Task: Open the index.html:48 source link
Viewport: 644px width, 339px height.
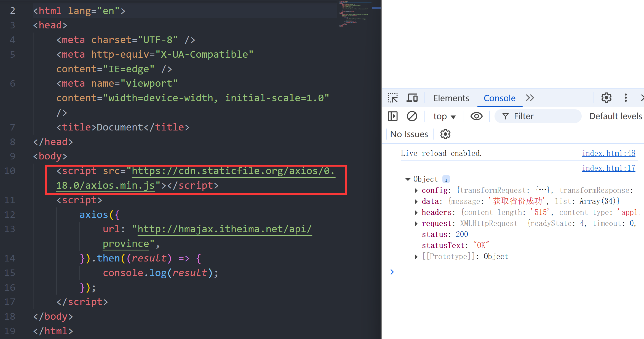Action: click(x=608, y=153)
